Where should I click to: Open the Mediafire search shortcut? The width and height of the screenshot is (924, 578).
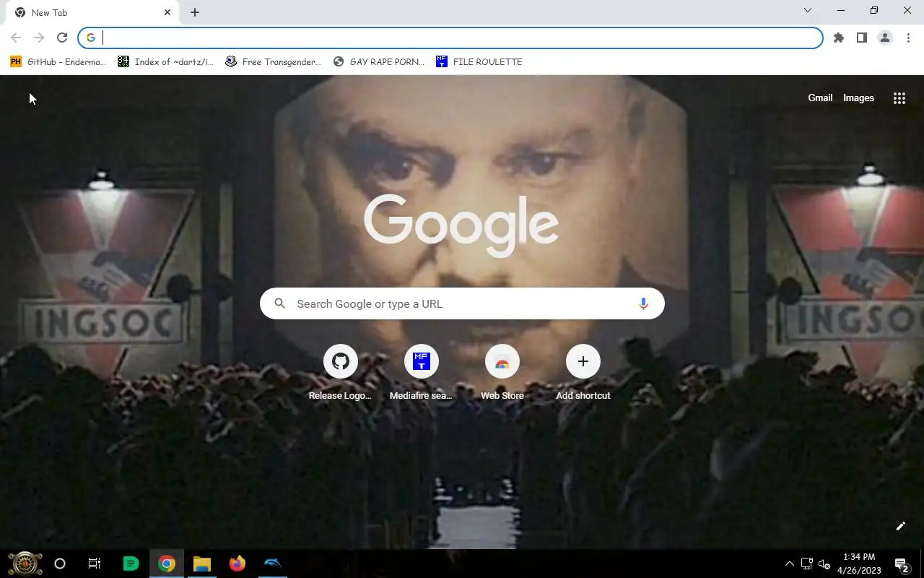422,373
